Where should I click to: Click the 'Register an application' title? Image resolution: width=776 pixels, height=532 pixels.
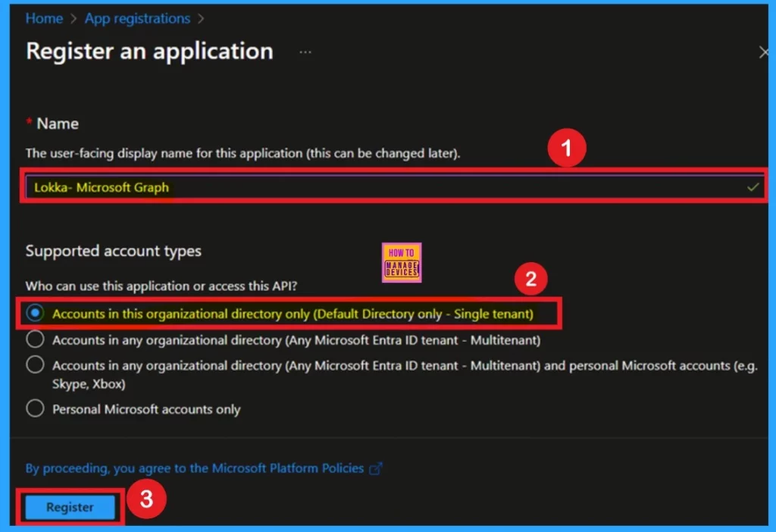149,52
